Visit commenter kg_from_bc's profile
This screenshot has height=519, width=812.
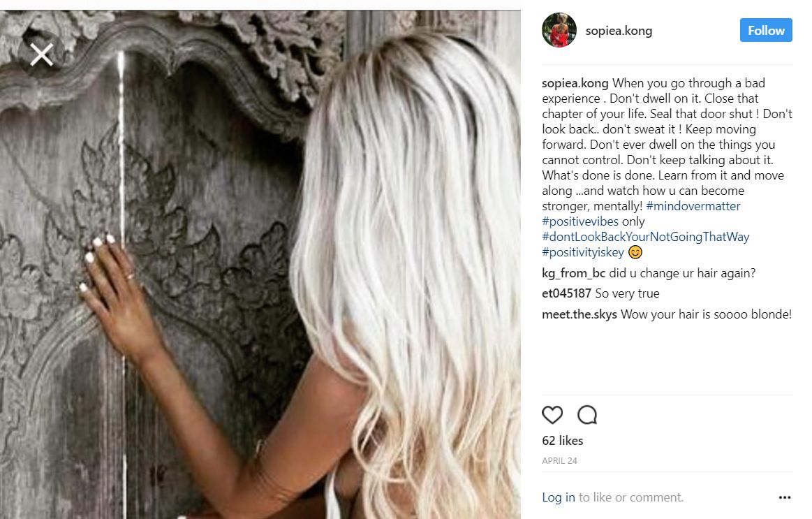573,273
